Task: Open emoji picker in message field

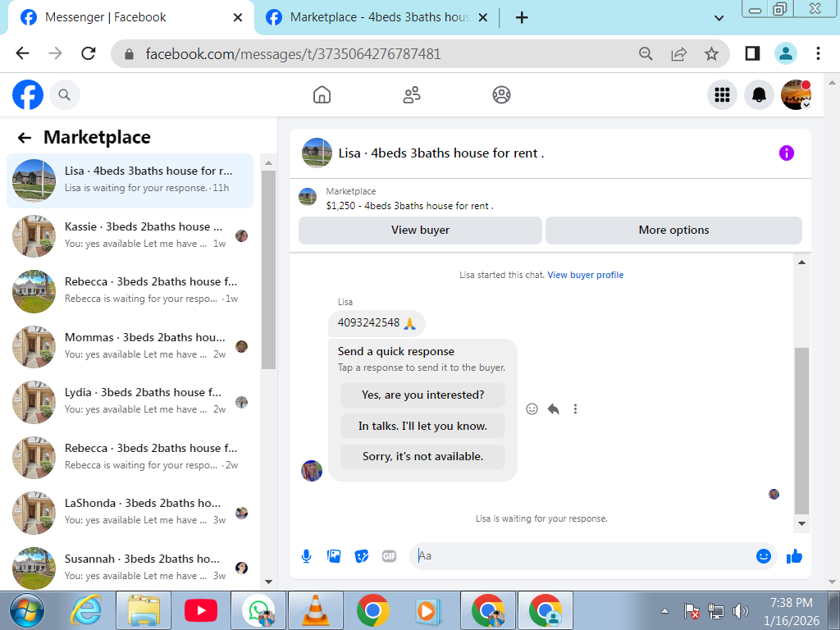Action: point(764,556)
